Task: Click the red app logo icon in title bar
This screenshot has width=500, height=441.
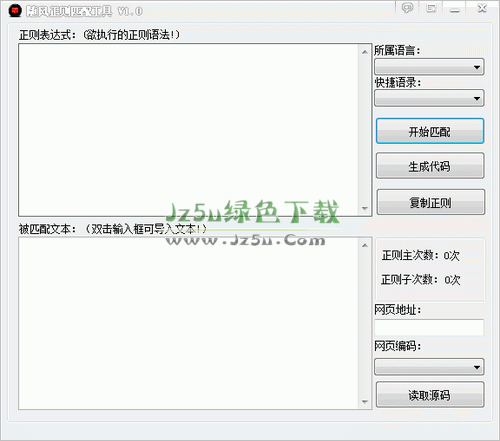Action: 15,11
